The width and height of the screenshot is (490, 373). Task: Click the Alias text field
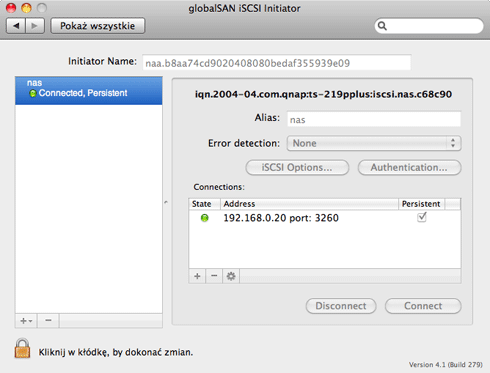374,119
